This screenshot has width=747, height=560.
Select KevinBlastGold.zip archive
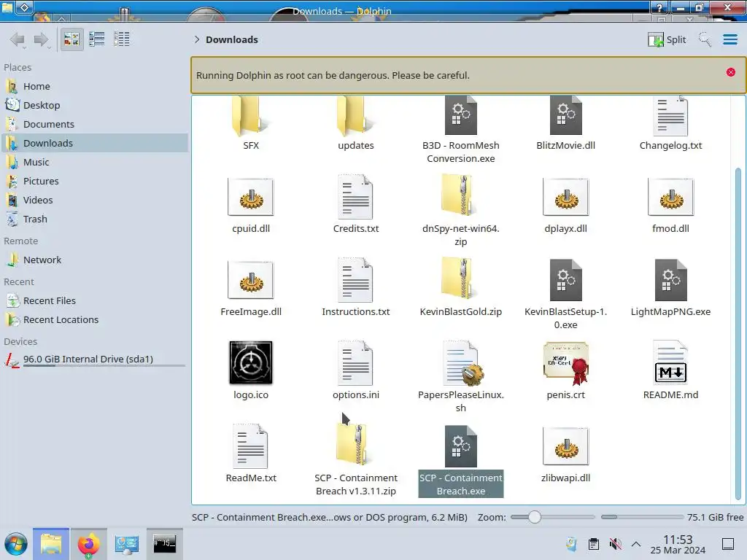[461, 287]
